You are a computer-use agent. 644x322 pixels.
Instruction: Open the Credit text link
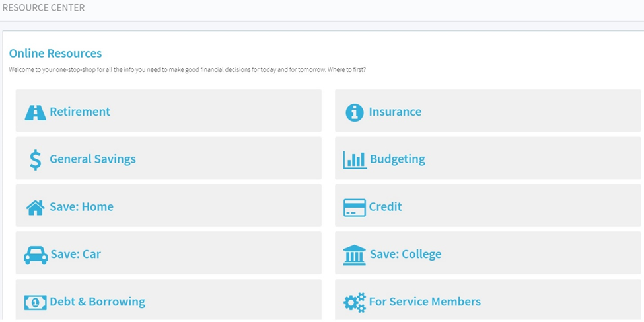point(385,206)
